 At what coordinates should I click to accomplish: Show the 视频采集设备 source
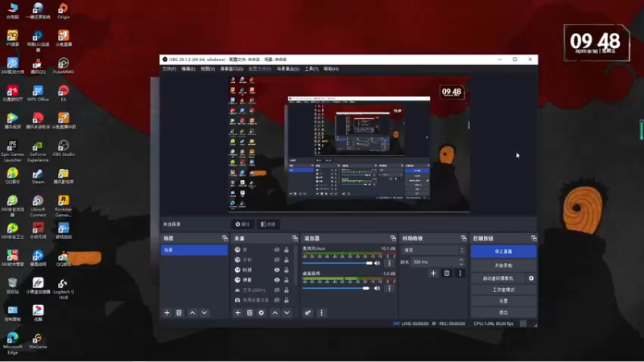point(277,300)
